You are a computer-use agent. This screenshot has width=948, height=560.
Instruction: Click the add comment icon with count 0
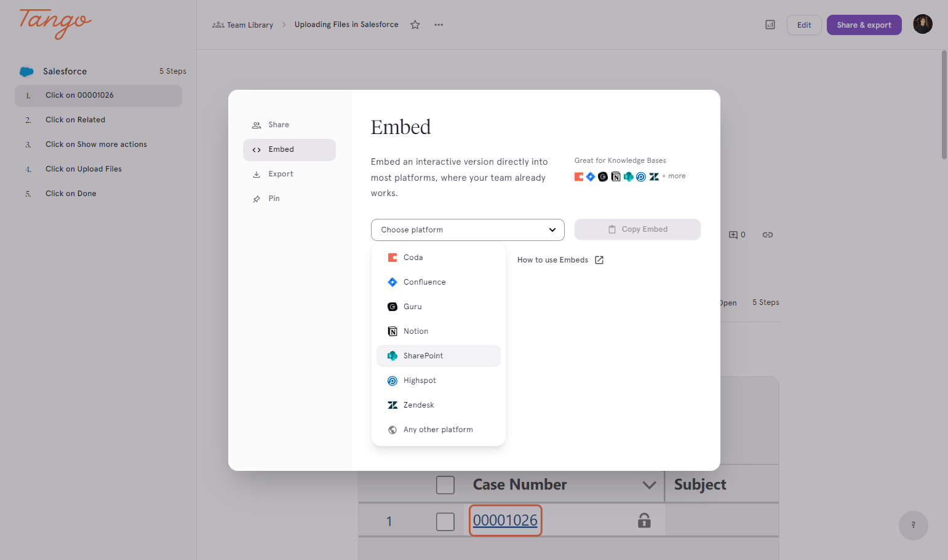[x=737, y=235]
